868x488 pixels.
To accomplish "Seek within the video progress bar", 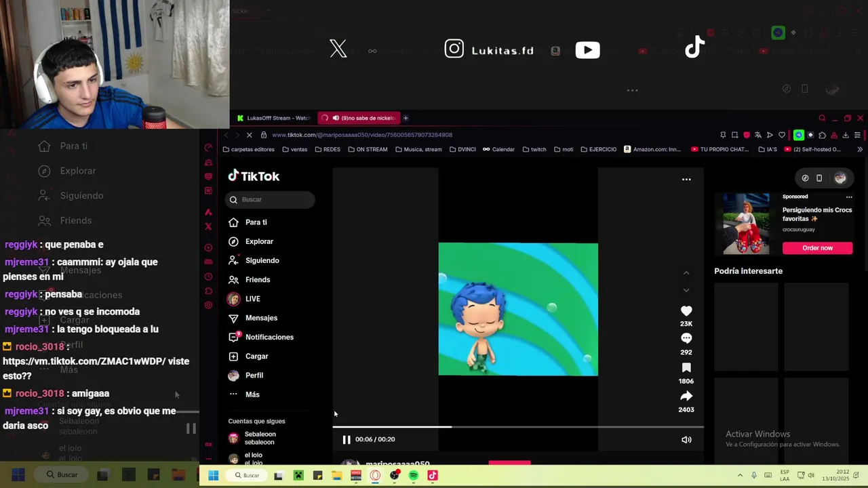I will pos(518,427).
